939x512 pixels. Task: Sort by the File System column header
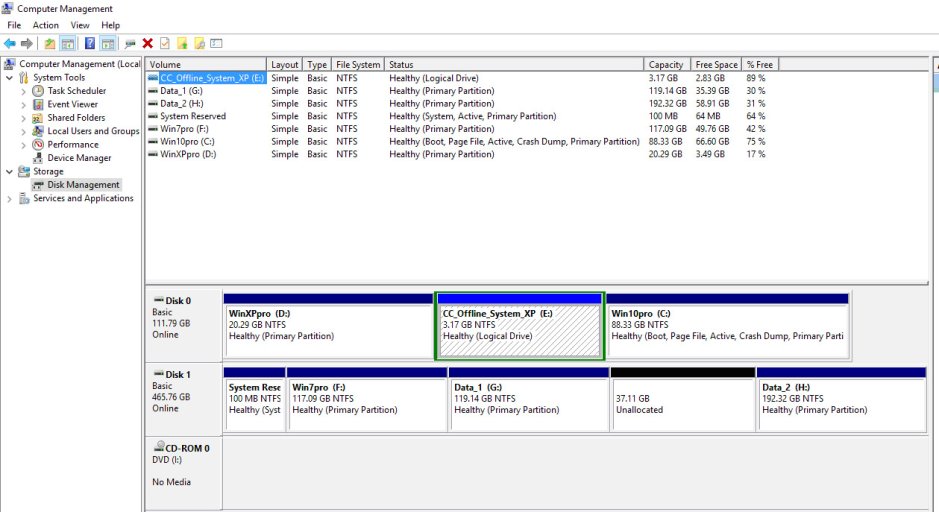pos(358,64)
